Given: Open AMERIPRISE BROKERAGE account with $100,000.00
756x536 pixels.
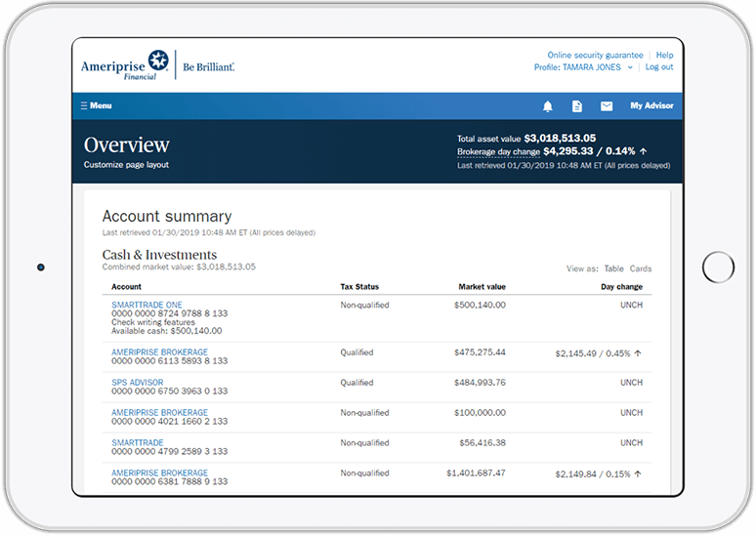Looking at the screenshot, I should click(x=159, y=413).
